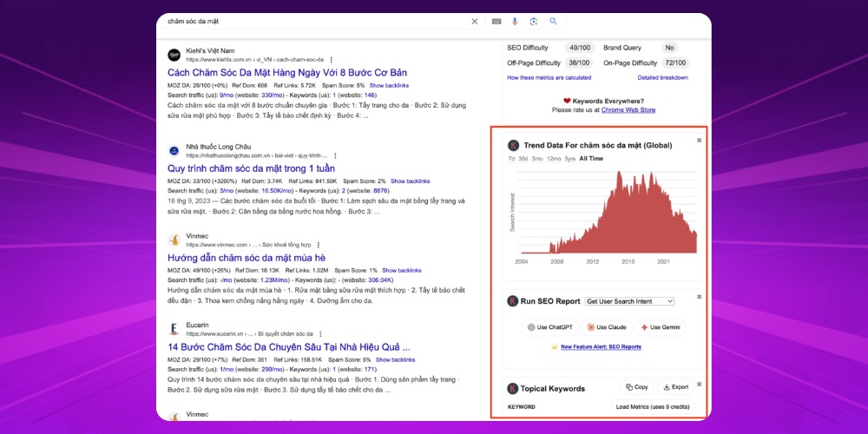Select the 30d trend range

pyautogui.click(x=523, y=159)
